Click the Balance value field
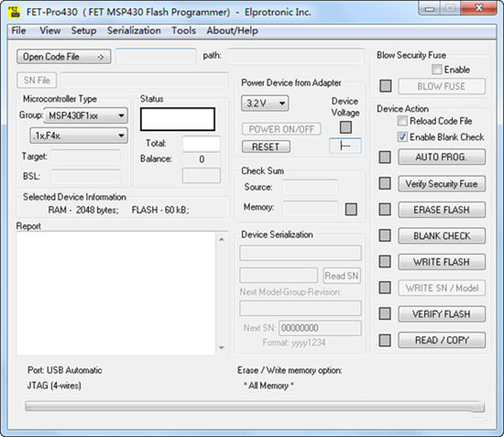Screen dimensions: 504x437 [x=202, y=159]
